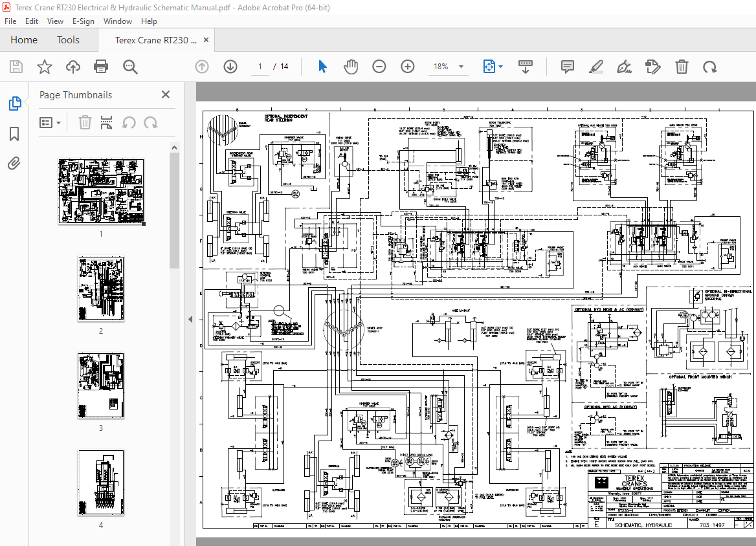Open the Bookmarks panel icon
The height and width of the screenshot is (546, 756).
click(14, 133)
